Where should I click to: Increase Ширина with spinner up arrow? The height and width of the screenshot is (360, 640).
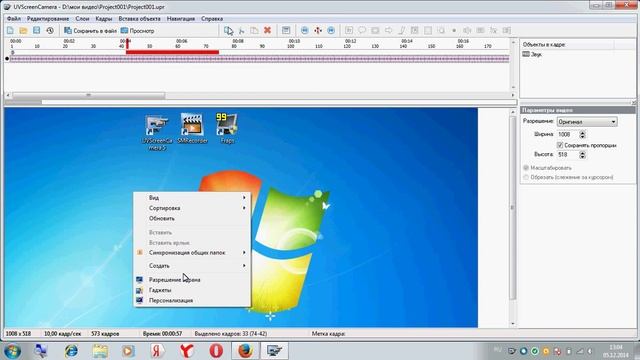582,132
